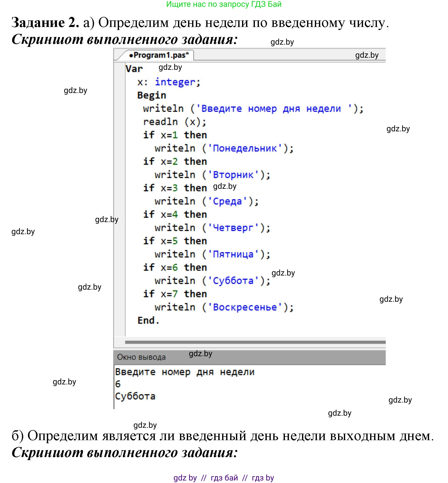Click the writeln 'Четверг' line

[x=213, y=228]
